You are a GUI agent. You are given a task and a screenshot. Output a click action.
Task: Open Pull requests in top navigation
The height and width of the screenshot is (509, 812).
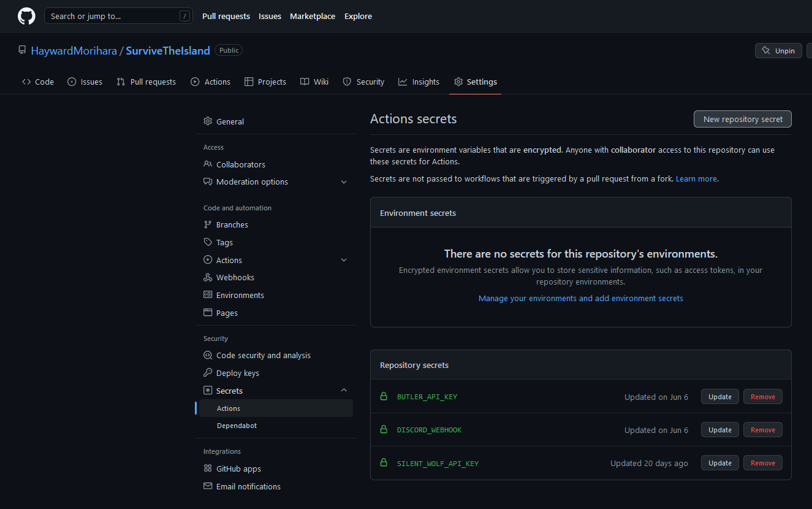(x=226, y=16)
